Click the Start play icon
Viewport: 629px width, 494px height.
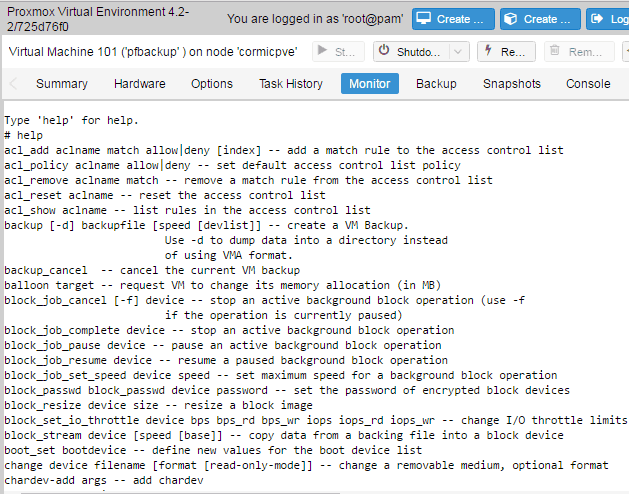pyautogui.click(x=322, y=51)
